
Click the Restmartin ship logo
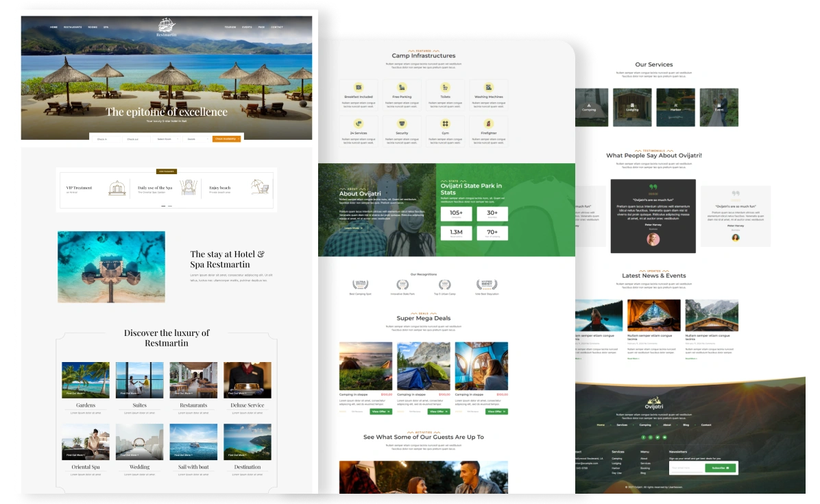pyautogui.click(x=166, y=25)
